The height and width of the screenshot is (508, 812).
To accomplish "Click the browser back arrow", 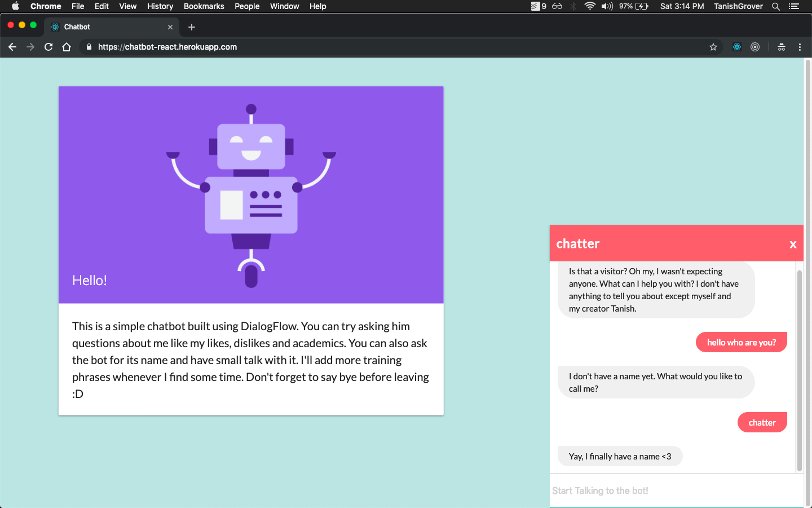I will pos(12,47).
